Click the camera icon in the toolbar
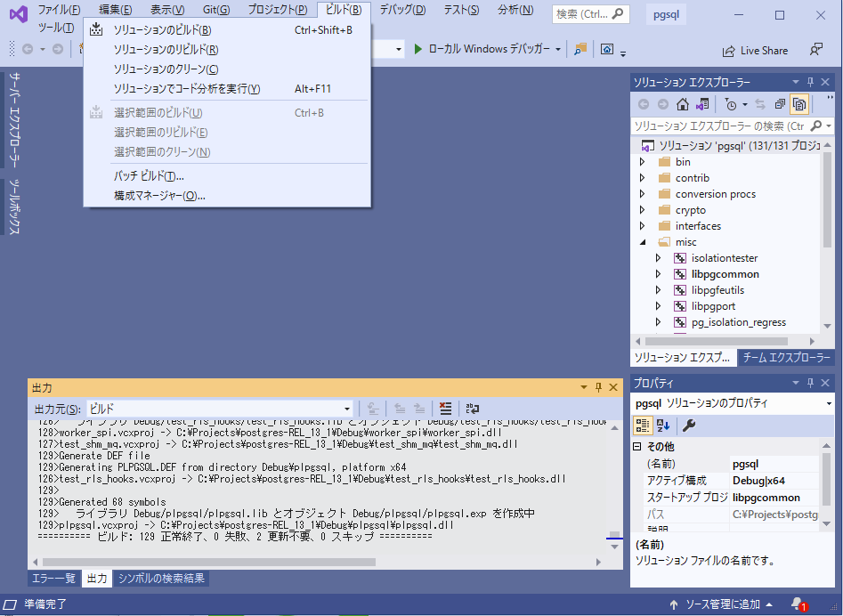 pyautogui.click(x=609, y=50)
